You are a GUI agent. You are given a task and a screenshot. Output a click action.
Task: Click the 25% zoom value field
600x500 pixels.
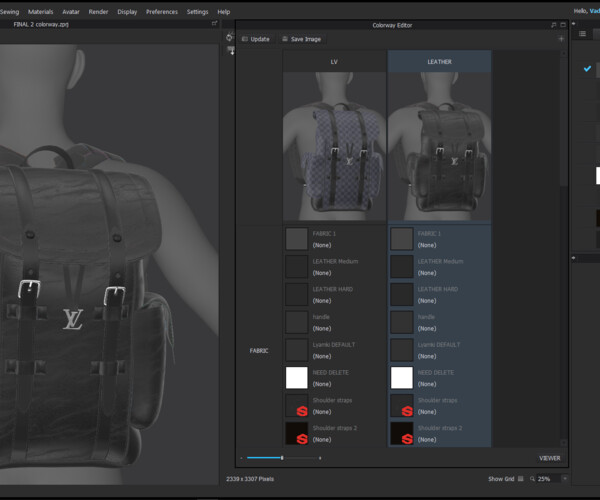(x=548, y=479)
